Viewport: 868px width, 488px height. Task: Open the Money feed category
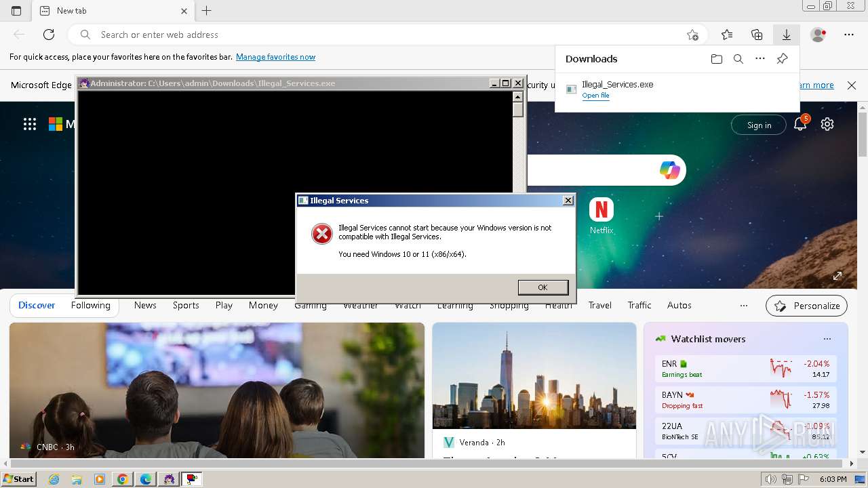tap(263, 305)
